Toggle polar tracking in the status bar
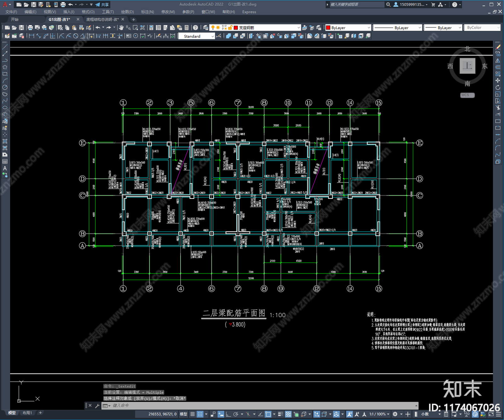Viewport: 504px width, 420px height. [236, 414]
